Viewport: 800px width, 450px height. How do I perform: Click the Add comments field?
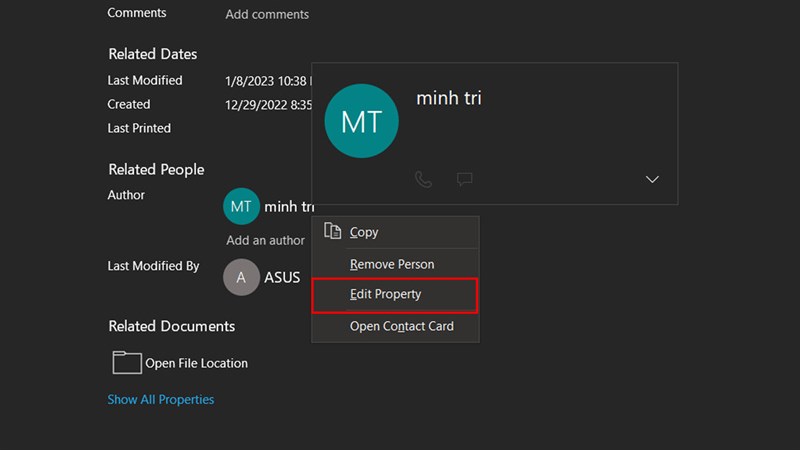[x=267, y=14]
